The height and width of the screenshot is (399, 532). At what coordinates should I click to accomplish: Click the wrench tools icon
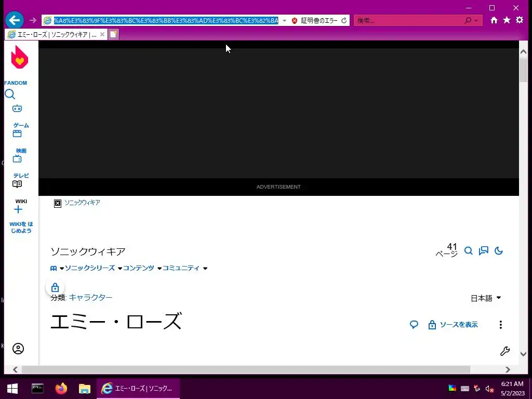click(505, 351)
